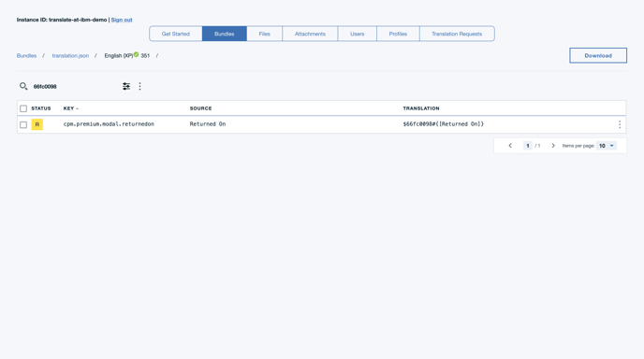The width and height of the screenshot is (644, 359).
Task: Click the Instance ID translate-at-ibm-demo text
Action: (x=62, y=20)
